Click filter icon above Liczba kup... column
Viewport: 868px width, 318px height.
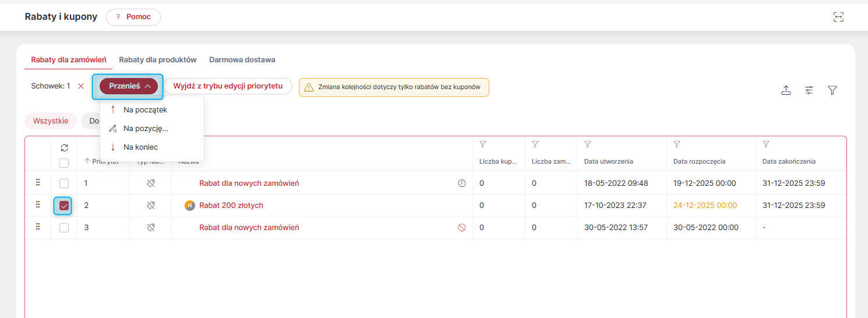click(483, 144)
